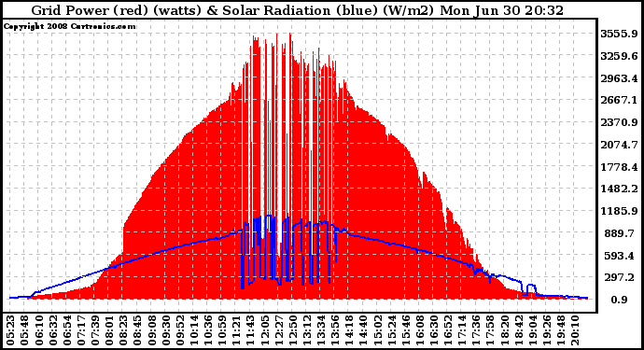Click the 12:50 time label

click(x=292, y=330)
